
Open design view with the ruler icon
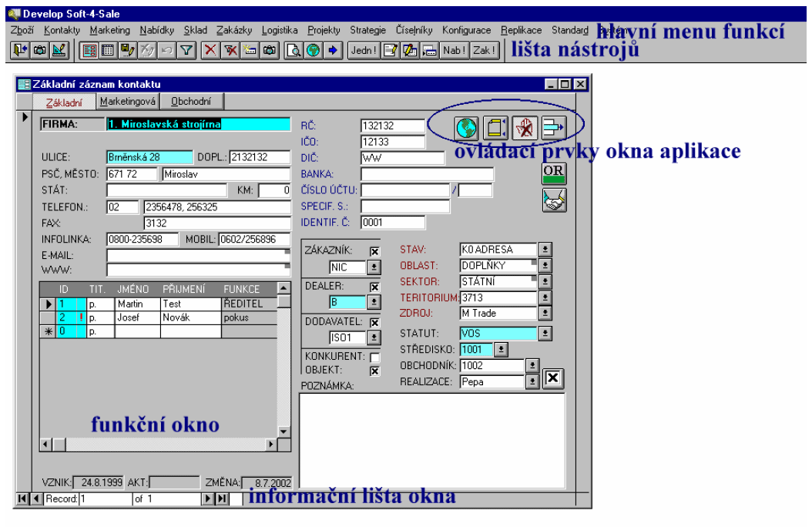[59, 51]
